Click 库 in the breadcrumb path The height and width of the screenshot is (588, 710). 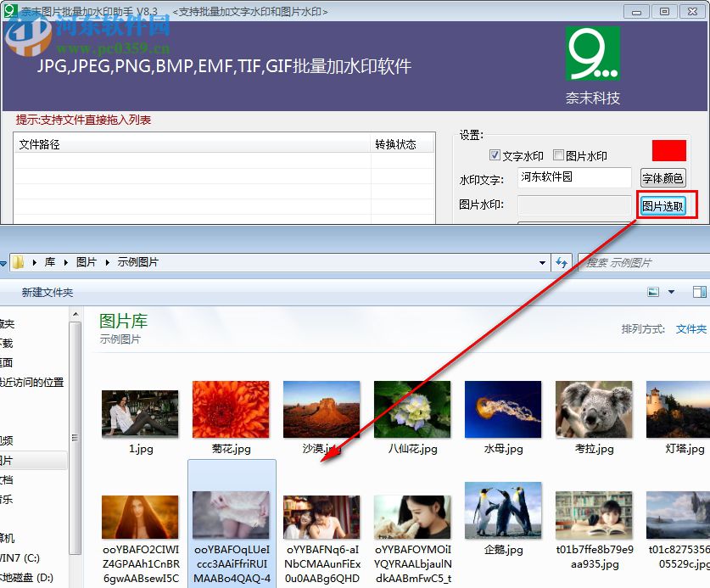pos(49,262)
